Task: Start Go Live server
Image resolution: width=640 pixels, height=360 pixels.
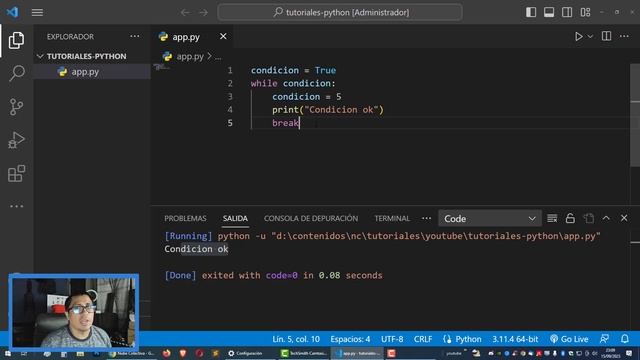Action: tap(569, 339)
